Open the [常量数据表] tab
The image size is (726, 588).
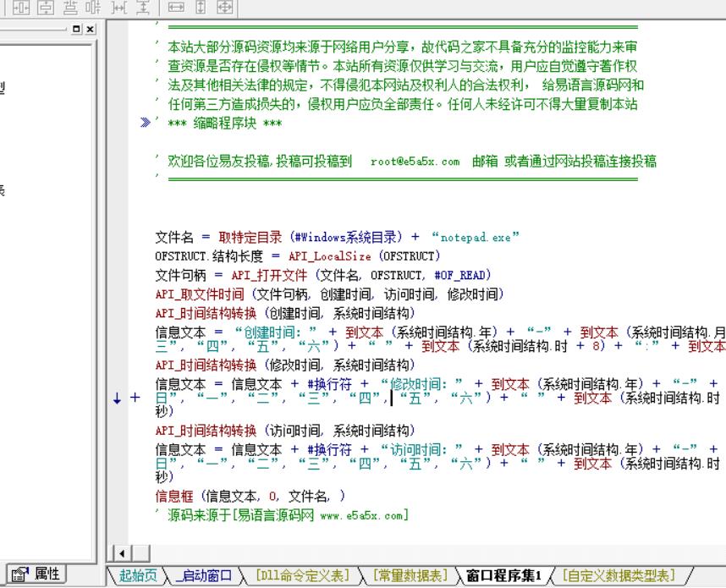[410, 575]
